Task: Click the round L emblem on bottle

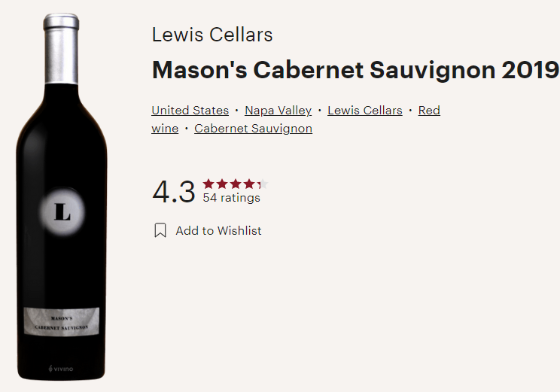Action: (x=62, y=212)
